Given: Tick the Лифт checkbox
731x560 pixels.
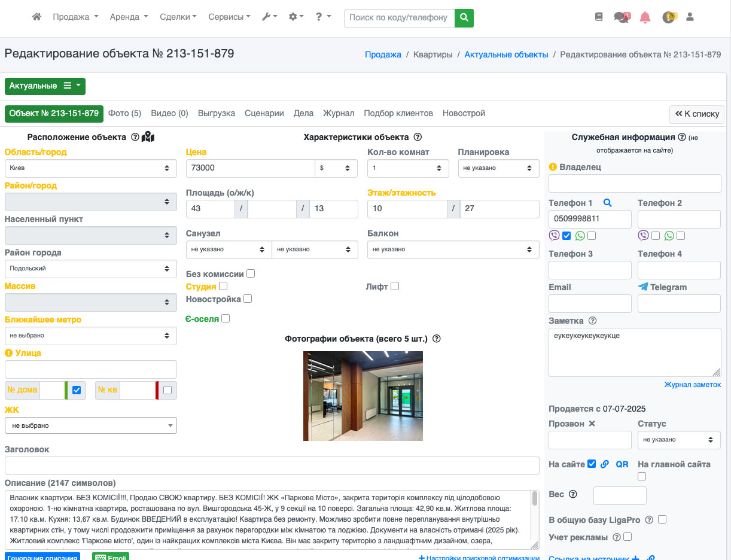Looking at the screenshot, I should 395,287.
